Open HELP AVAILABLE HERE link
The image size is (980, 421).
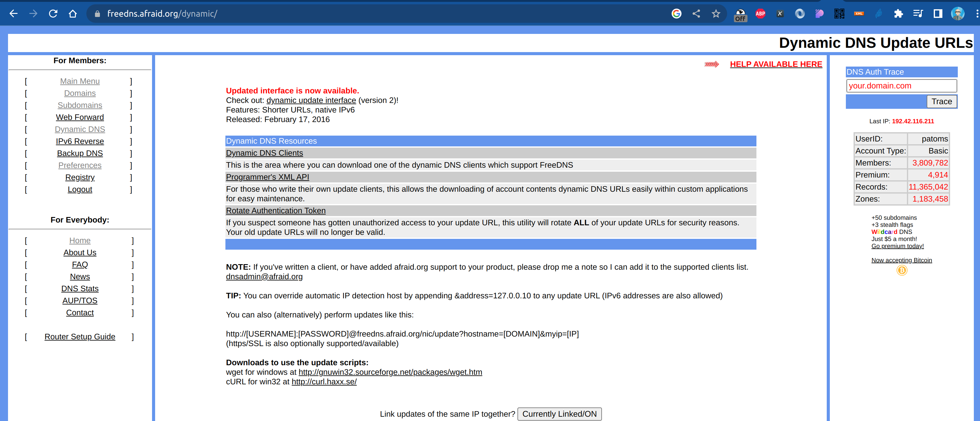[x=776, y=64]
